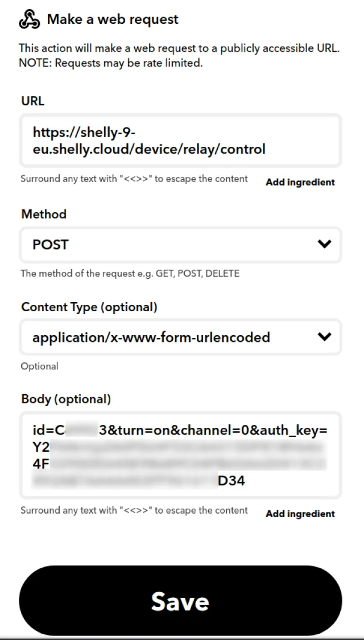Click the escape content hint under URL
The height and width of the screenshot is (640, 364).
tap(135, 179)
